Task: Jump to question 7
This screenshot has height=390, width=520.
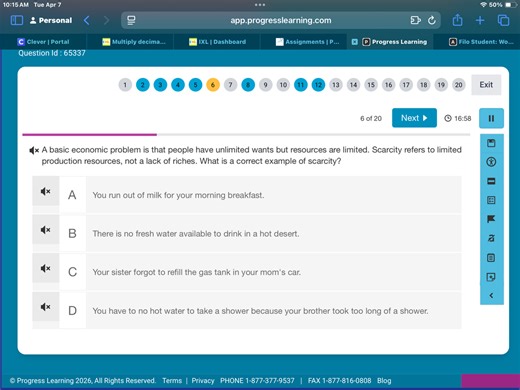Action: coord(230,85)
